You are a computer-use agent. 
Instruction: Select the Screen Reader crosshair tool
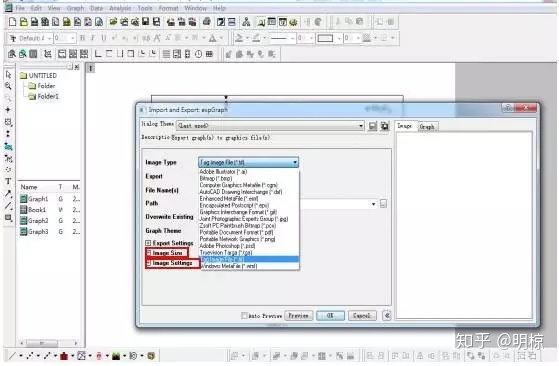click(x=8, y=110)
